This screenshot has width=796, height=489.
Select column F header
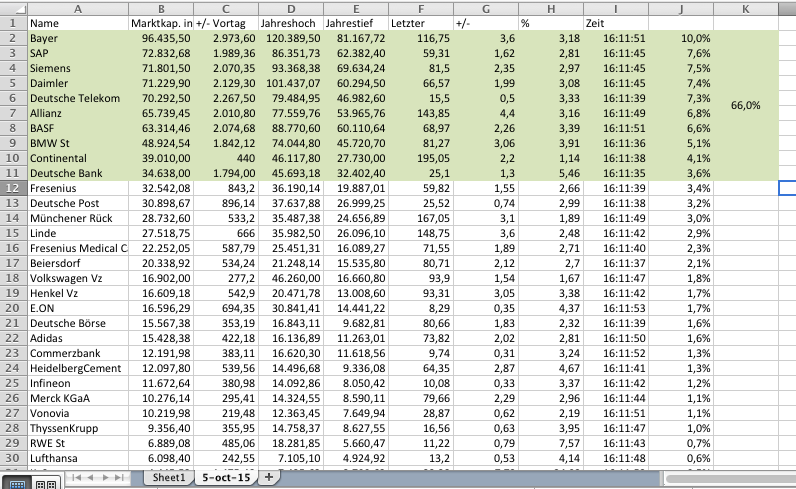(421, 9)
